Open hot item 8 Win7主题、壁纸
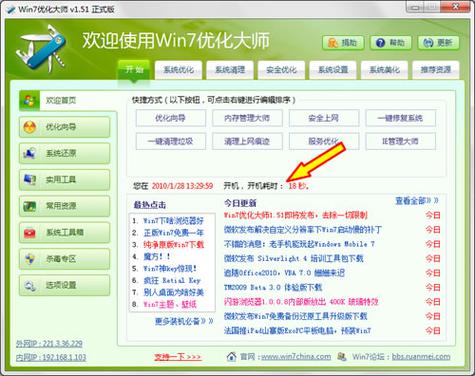The image size is (475, 376). pyautogui.click(x=170, y=304)
